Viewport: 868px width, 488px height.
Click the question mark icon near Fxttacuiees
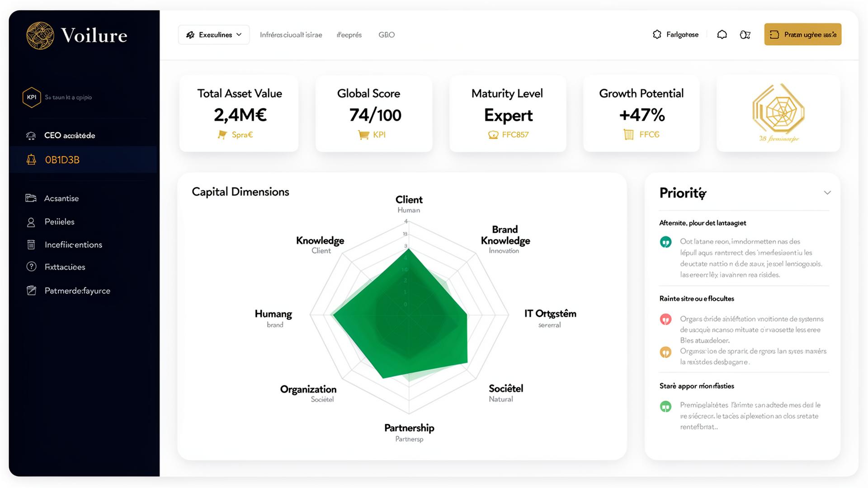31,267
